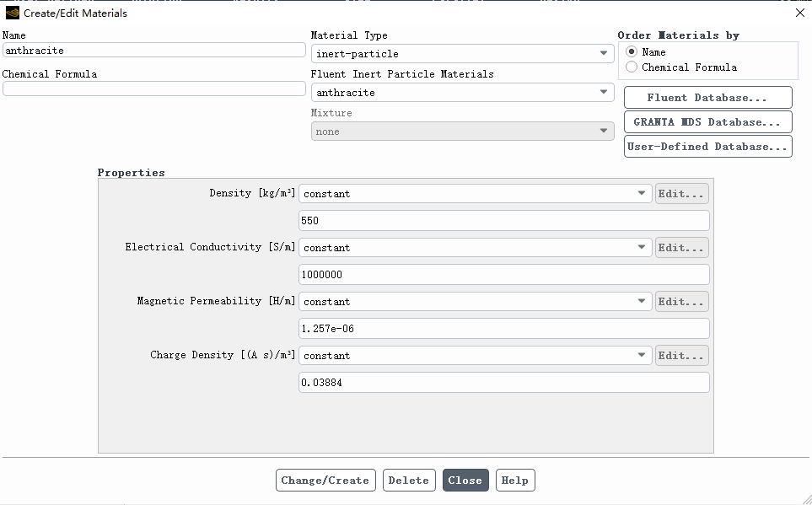Click the Density value field showing 550

(503, 221)
